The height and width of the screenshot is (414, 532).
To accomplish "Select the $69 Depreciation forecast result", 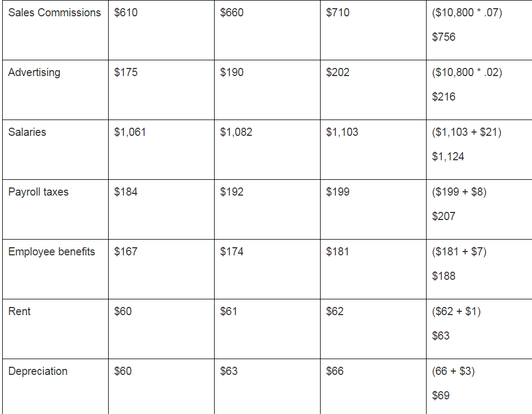I will click(x=441, y=396).
